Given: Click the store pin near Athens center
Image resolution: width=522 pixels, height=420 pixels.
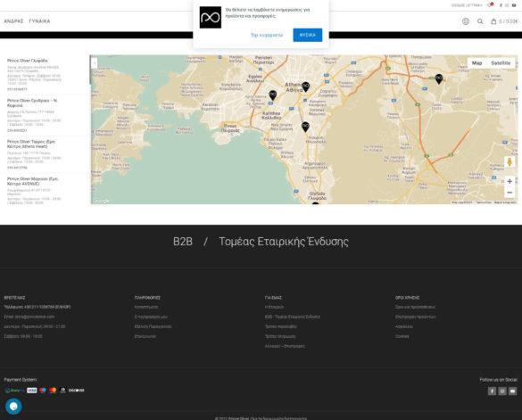Looking at the screenshot, I should (x=305, y=86).
